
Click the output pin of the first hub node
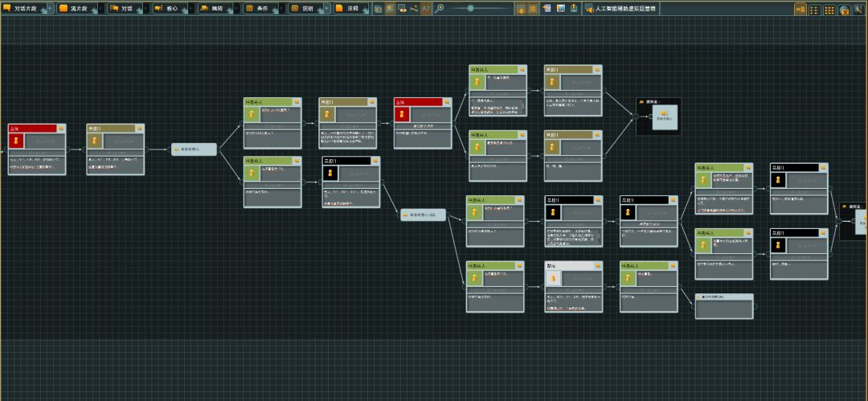pyautogui.click(x=218, y=149)
